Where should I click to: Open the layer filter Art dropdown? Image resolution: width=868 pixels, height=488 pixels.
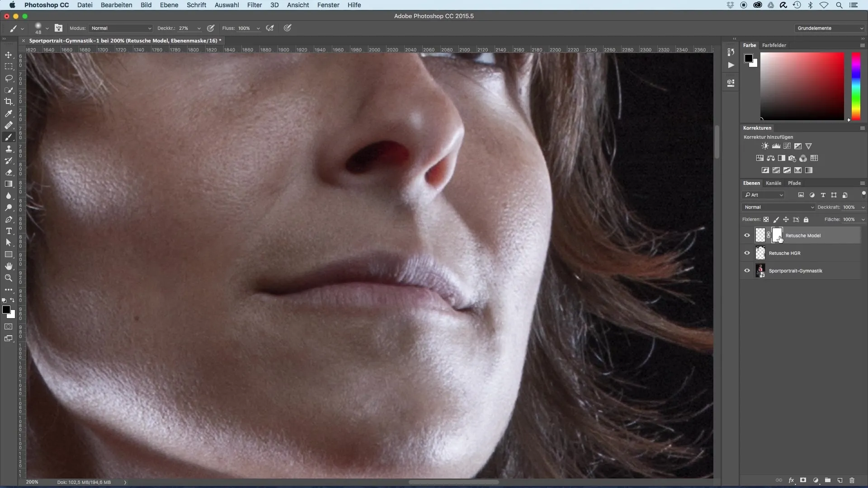(764, 195)
